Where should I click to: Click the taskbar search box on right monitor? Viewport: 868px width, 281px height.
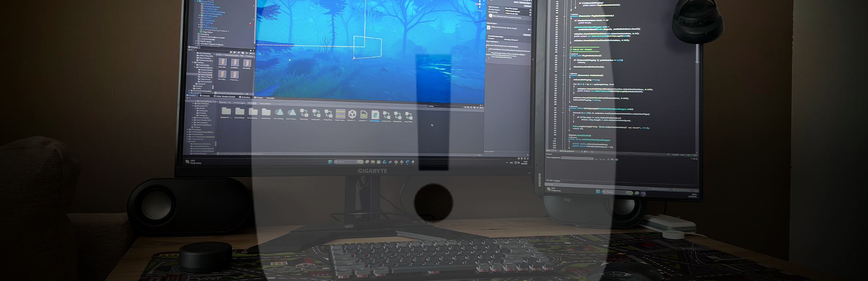click(618, 192)
